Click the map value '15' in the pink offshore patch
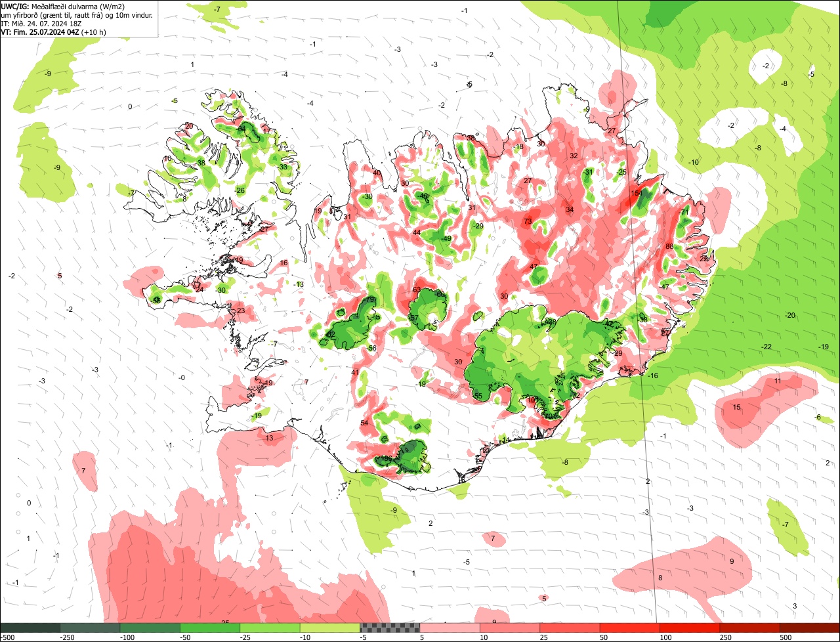Screen dimensions: 840x642 coord(736,408)
